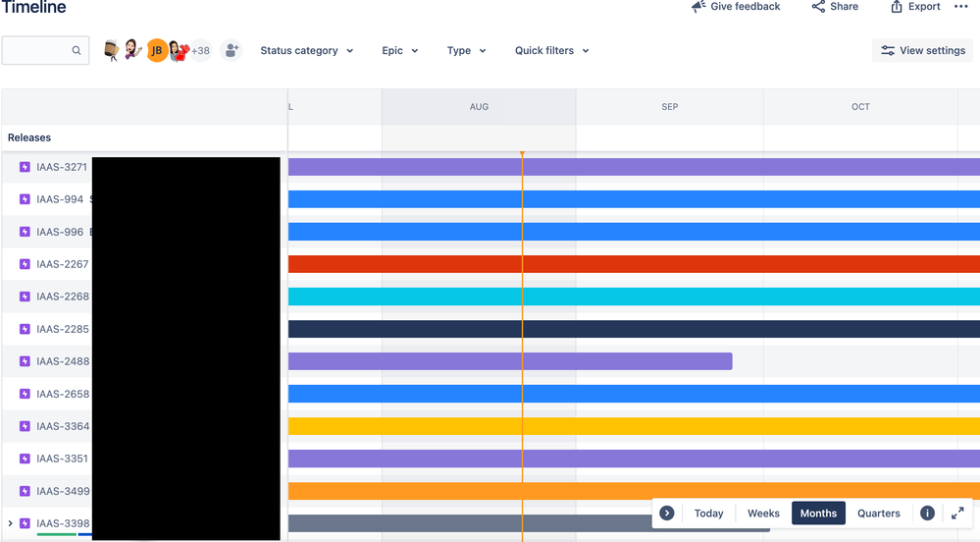Click the IAAS-3398 progress bar
The height and width of the screenshot is (542, 980).
(x=64, y=534)
